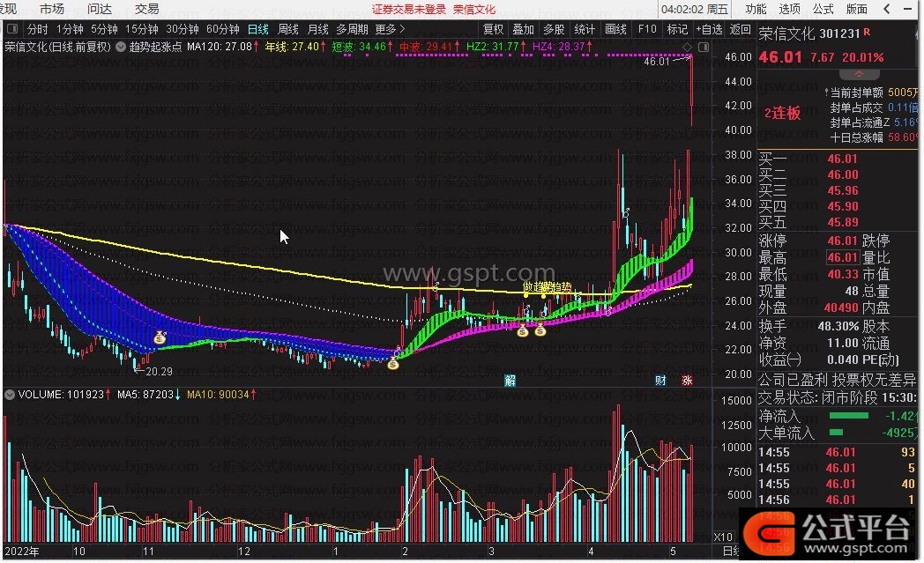Click the 多股 multi-stock button
The image size is (924, 563).
(x=554, y=29)
